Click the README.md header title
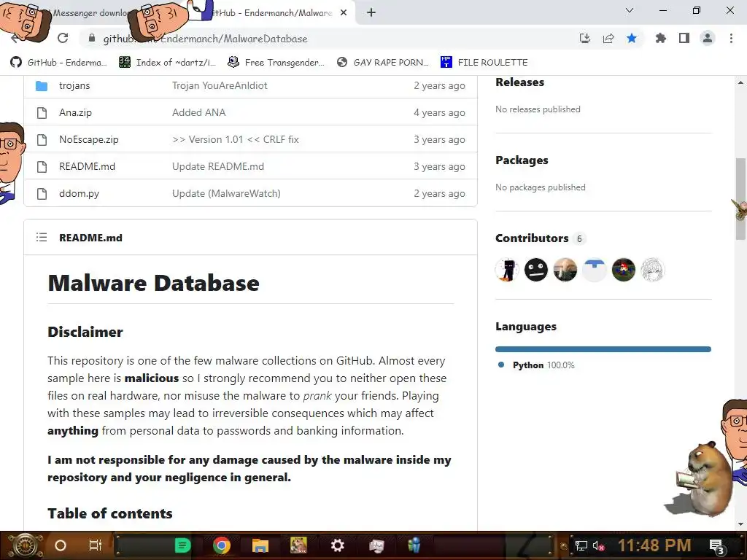This screenshot has height=560, width=747. coord(90,238)
